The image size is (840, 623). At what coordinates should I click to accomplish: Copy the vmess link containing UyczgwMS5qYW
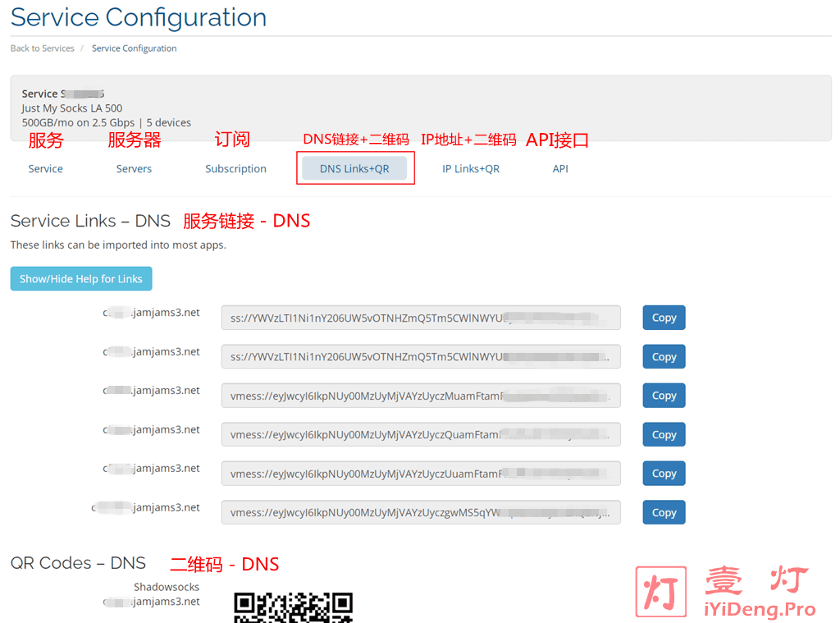click(x=664, y=512)
